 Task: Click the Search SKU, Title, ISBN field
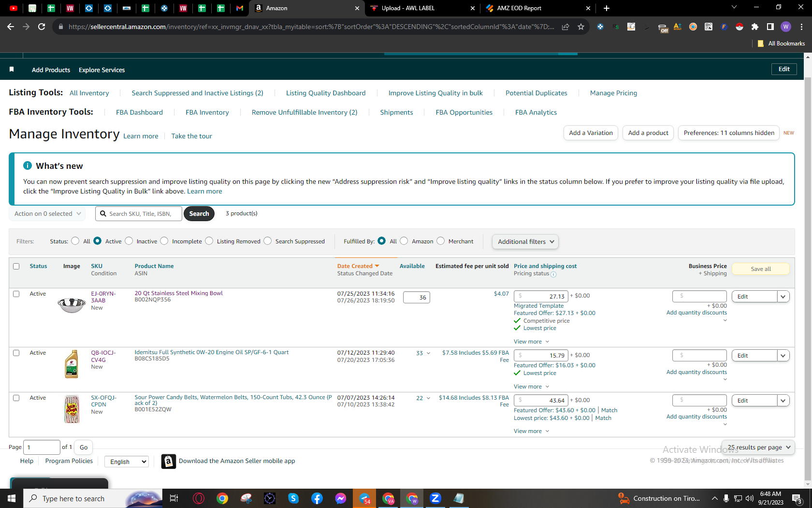tap(139, 214)
